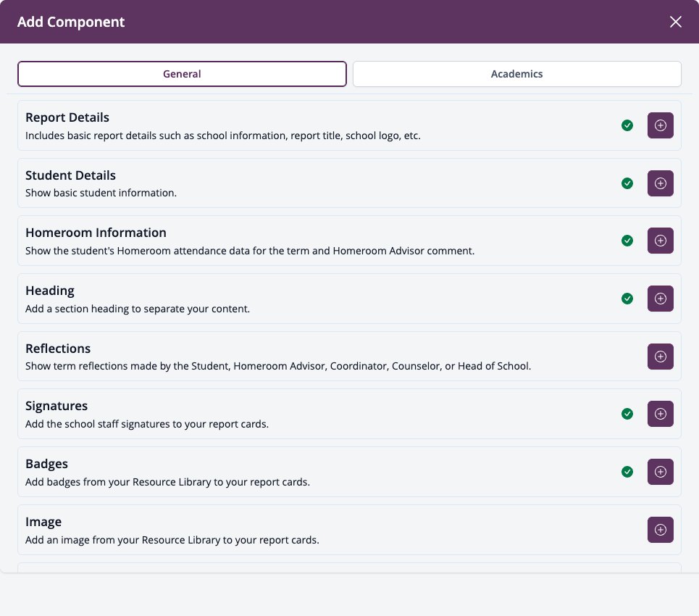Click green checkmark beside Student Details

click(627, 183)
